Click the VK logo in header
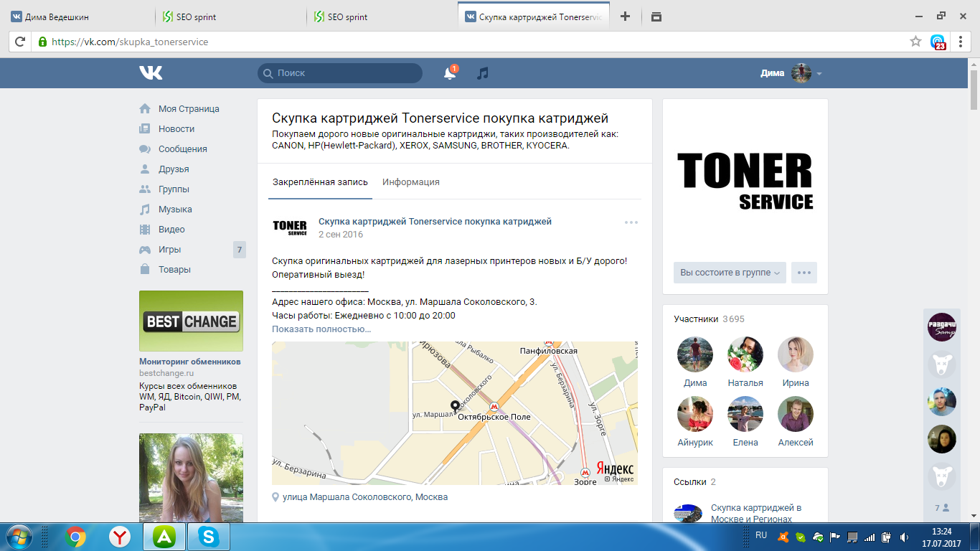 tap(151, 72)
